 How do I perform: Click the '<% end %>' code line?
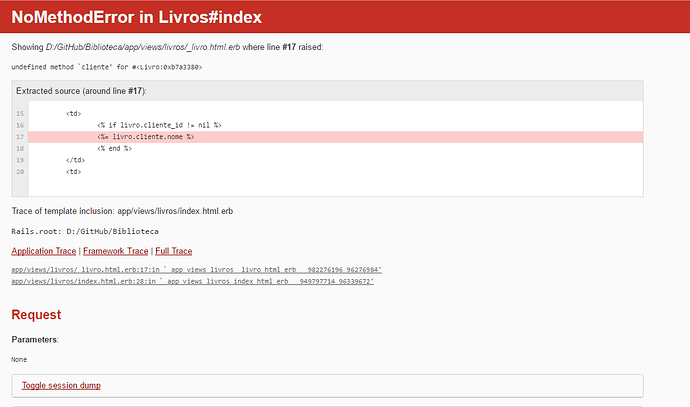[x=114, y=149]
